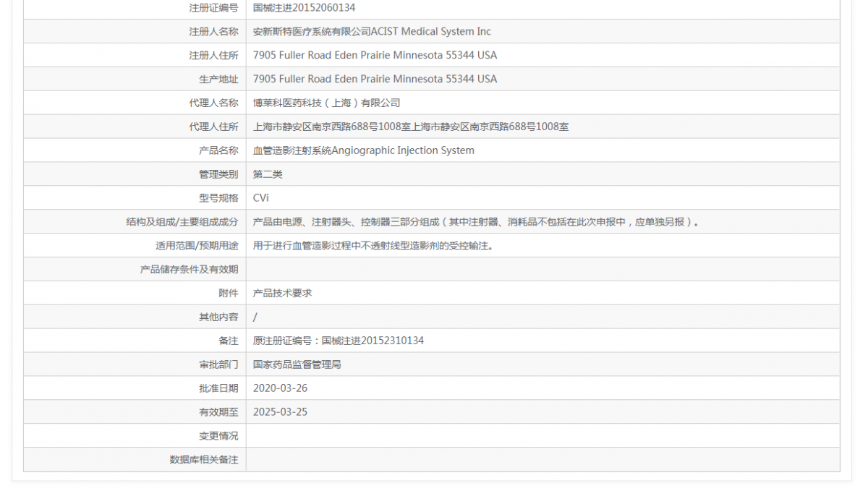Screen dimensions: 868x491
Task: Select the 代理人名称 label
Action: click(x=213, y=103)
